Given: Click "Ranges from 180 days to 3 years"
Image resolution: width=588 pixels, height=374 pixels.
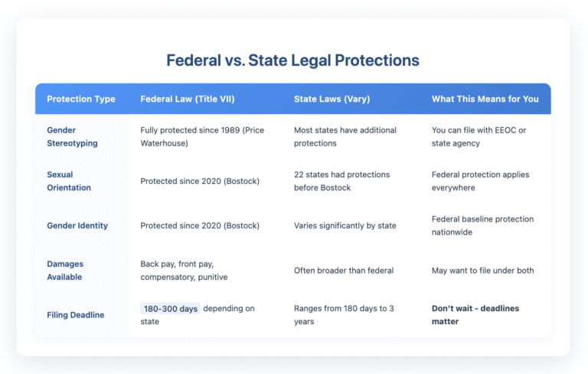Looking at the screenshot, I should pos(345,314).
